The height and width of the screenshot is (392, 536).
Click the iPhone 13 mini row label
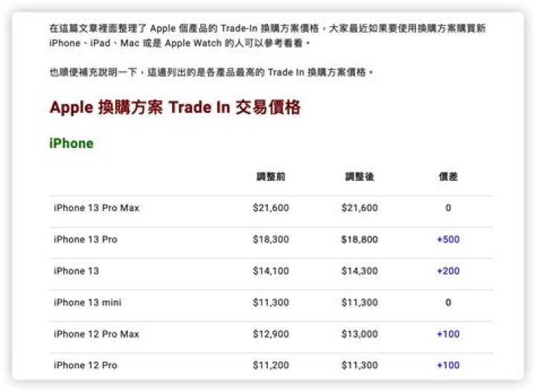click(88, 303)
